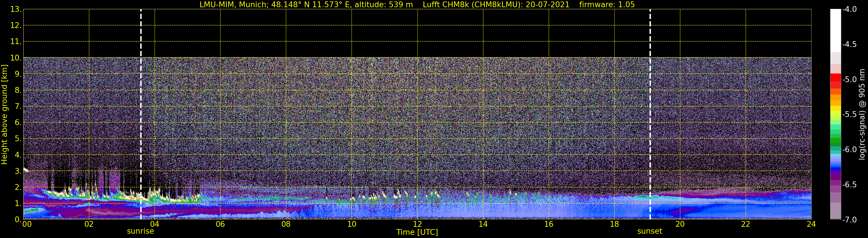Click the 'sunset' label below the time axis
The image size is (868, 238).
[650, 231]
